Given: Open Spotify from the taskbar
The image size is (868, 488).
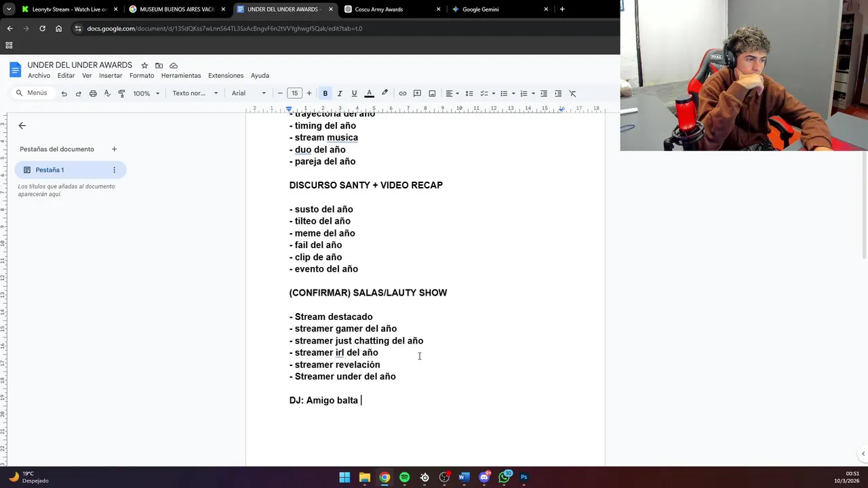Looking at the screenshot, I should click(404, 477).
